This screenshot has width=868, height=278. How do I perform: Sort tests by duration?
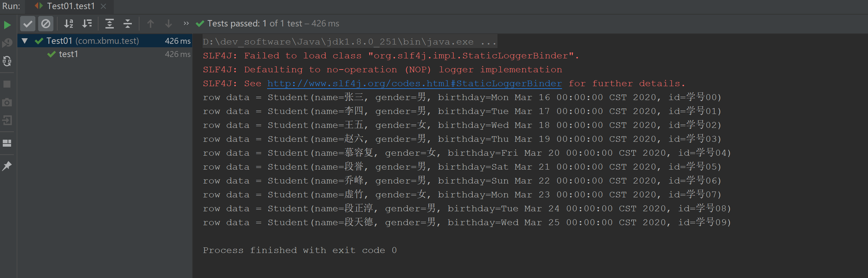(x=87, y=24)
